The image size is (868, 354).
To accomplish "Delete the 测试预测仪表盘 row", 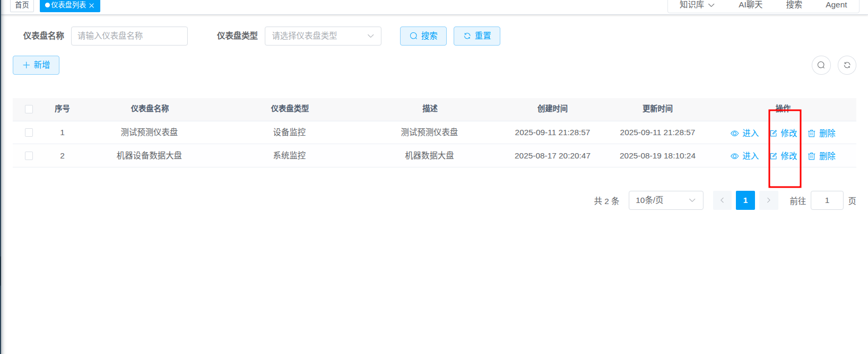I will 822,133.
